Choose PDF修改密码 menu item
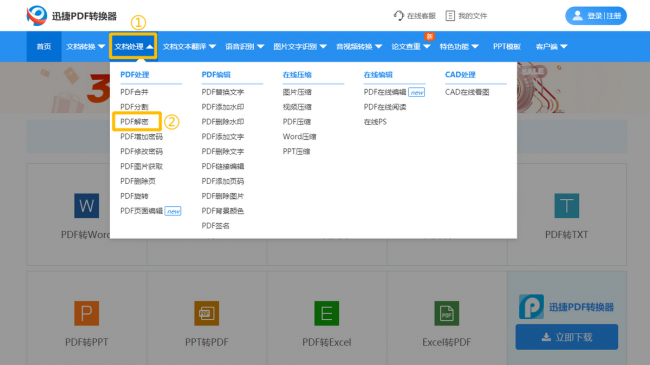Screen dimensions: 650x365 [141, 151]
